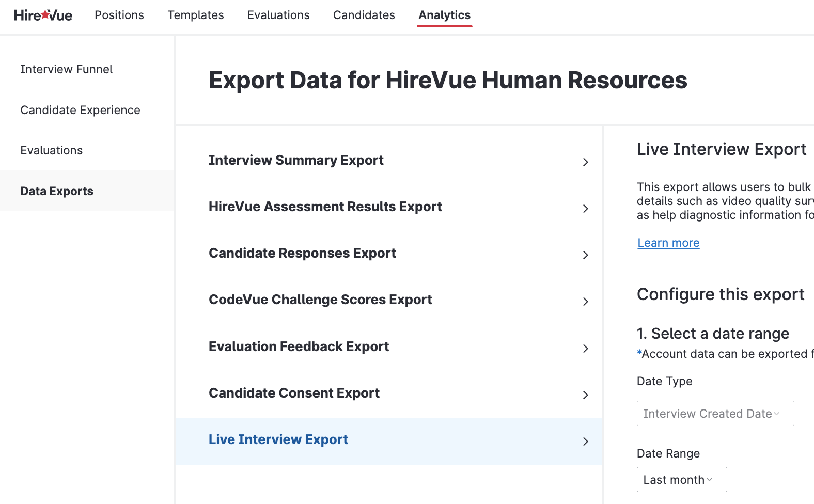
Task: Go to the Evaluations top navigation tab
Action: coord(278,15)
